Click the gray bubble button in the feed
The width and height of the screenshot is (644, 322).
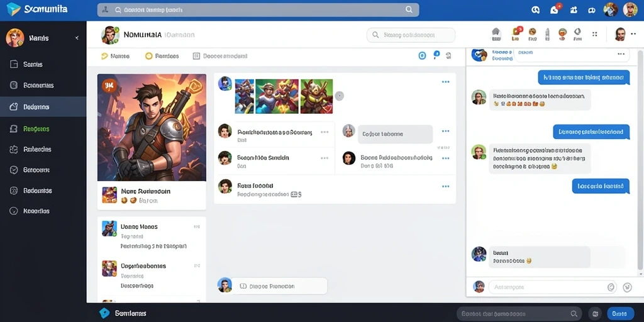click(x=395, y=135)
